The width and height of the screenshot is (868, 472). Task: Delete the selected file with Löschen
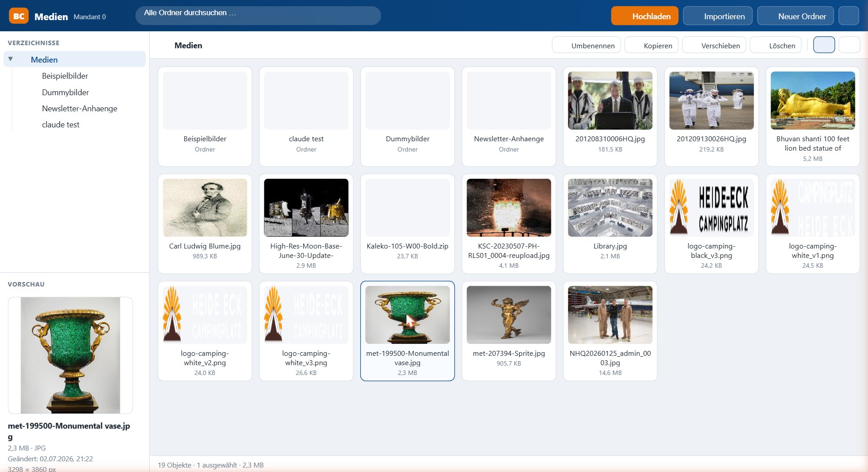775,45
